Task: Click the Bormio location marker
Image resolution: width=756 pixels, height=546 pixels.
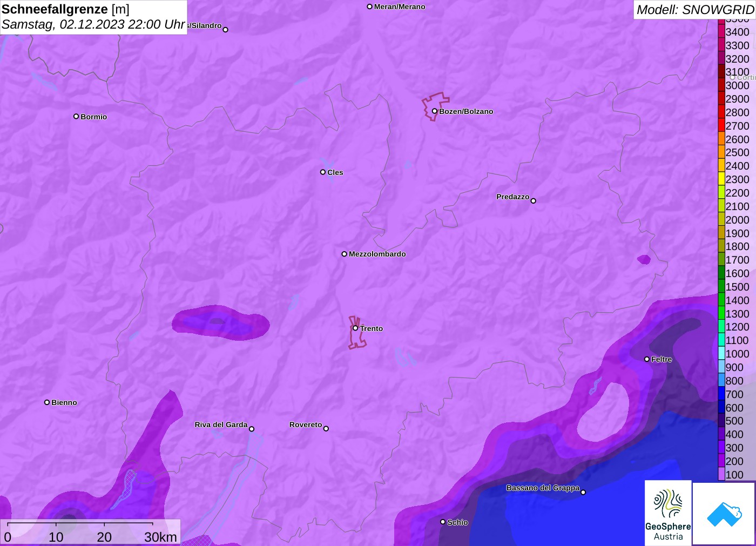Action: 76,116
